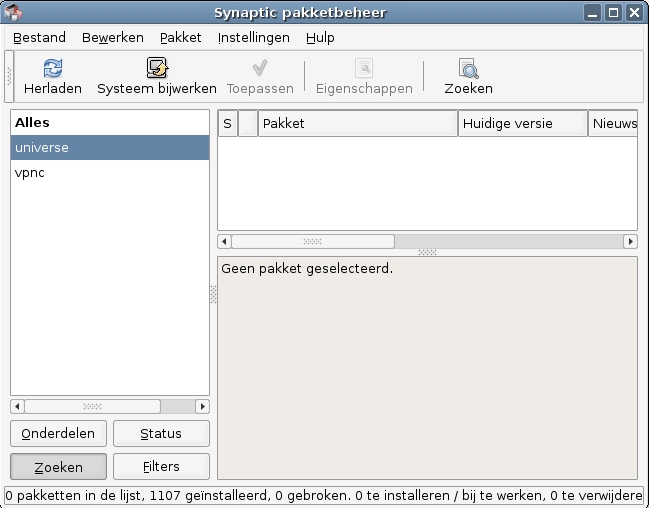The height and width of the screenshot is (508, 649).
Task: Click left arrow of sidebar list scrollbar
Action: tap(17, 407)
